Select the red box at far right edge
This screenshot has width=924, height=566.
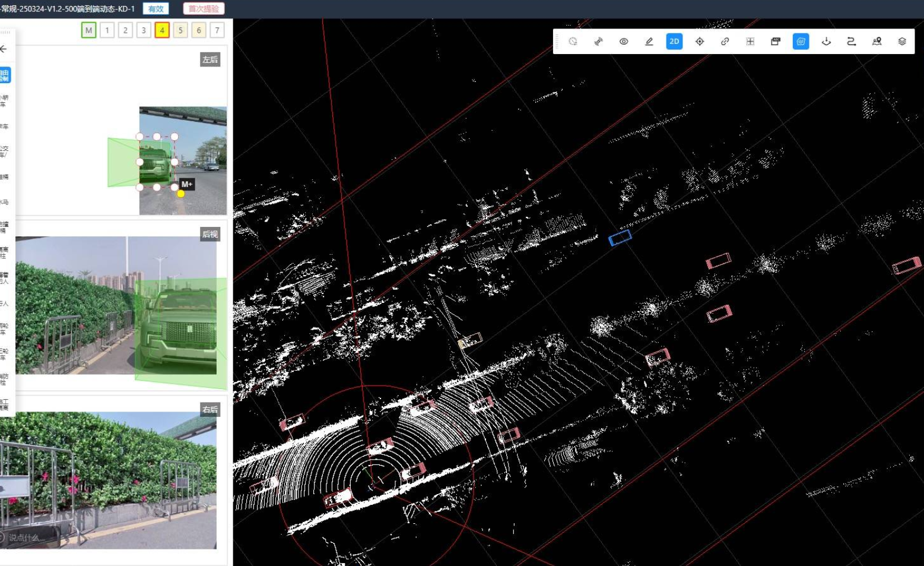point(907,265)
